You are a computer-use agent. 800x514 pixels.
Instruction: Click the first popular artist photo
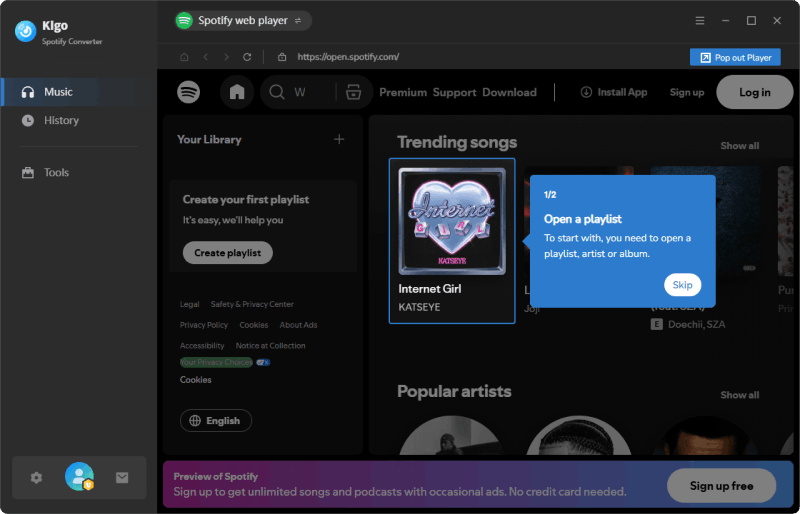(x=452, y=435)
